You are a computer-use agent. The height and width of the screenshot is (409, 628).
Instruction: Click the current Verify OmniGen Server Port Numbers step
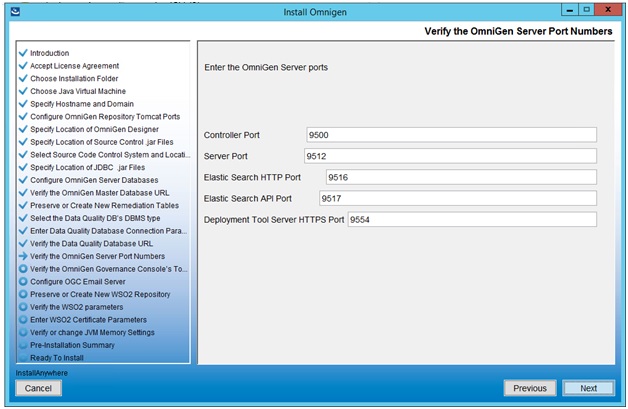coord(98,256)
